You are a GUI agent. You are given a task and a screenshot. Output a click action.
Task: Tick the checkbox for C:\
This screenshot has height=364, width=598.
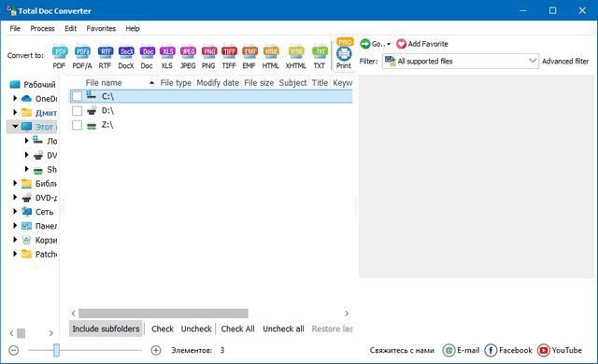coord(77,96)
